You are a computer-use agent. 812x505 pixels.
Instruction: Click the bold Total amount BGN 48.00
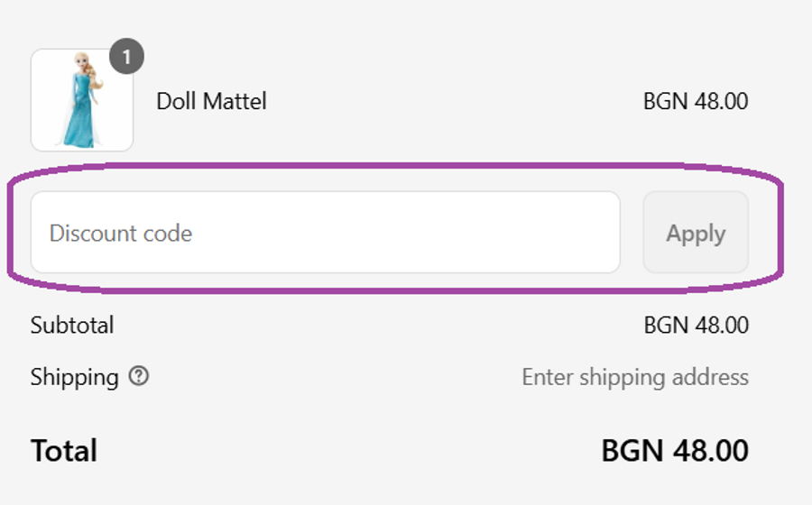(674, 450)
